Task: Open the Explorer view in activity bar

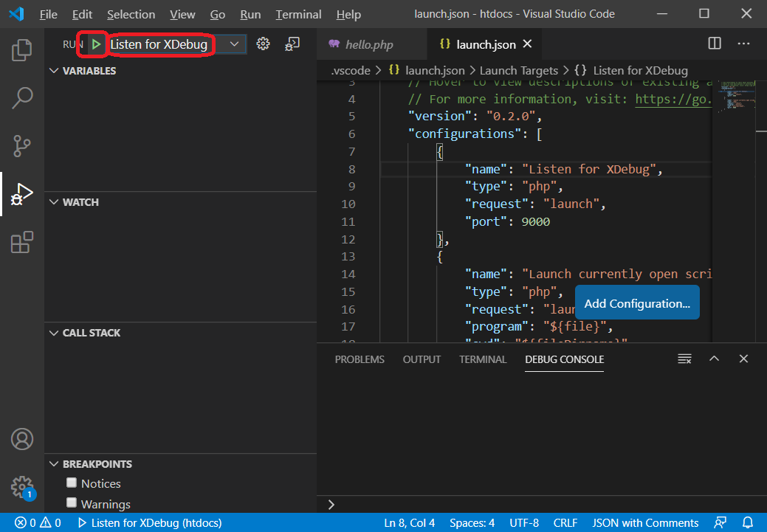Action: point(22,50)
